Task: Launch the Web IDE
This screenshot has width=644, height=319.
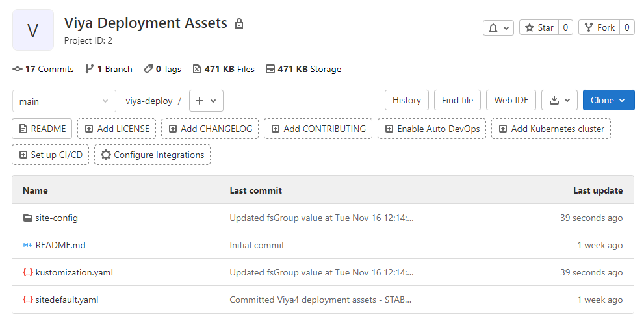Action: 511,100
